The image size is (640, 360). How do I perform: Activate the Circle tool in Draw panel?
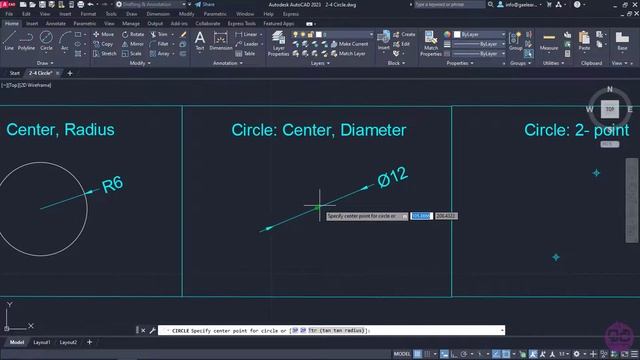[46, 41]
